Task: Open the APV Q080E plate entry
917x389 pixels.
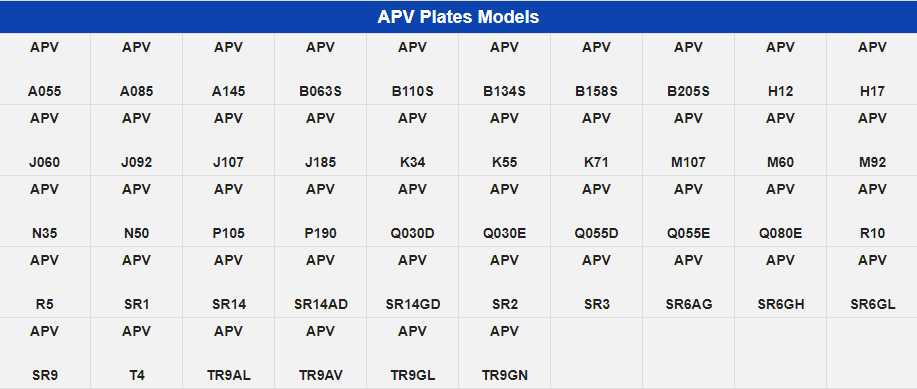Action: [780, 211]
